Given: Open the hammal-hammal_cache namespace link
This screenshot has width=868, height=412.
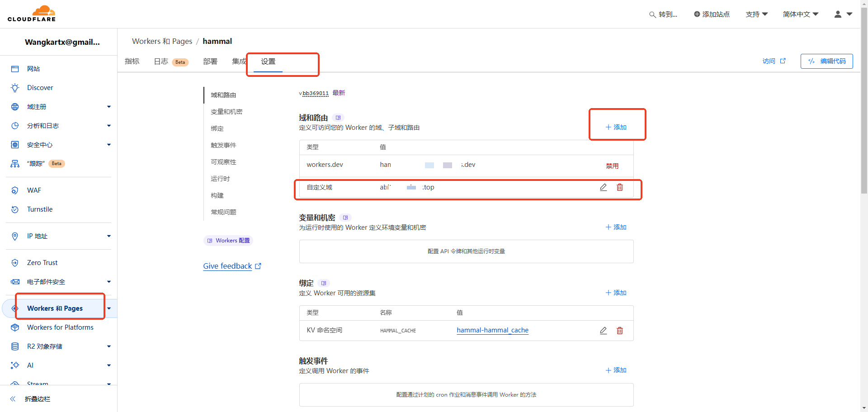Looking at the screenshot, I should pyautogui.click(x=492, y=330).
